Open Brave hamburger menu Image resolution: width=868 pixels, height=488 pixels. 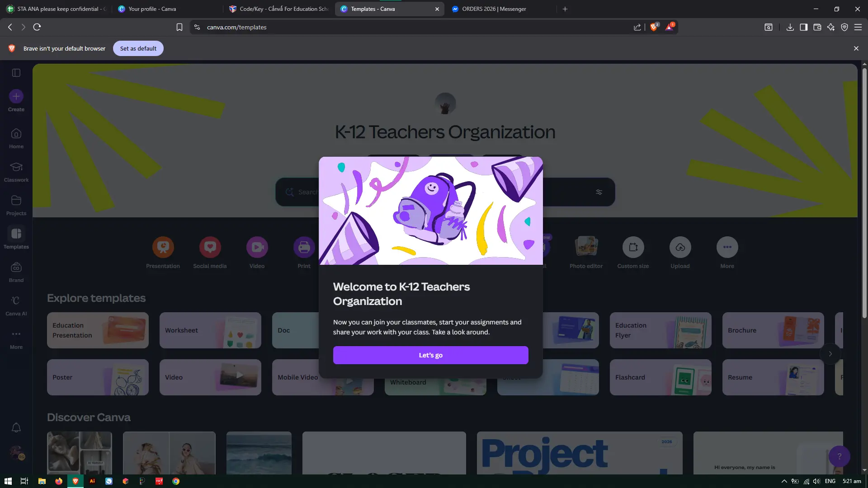click(858, 27)
